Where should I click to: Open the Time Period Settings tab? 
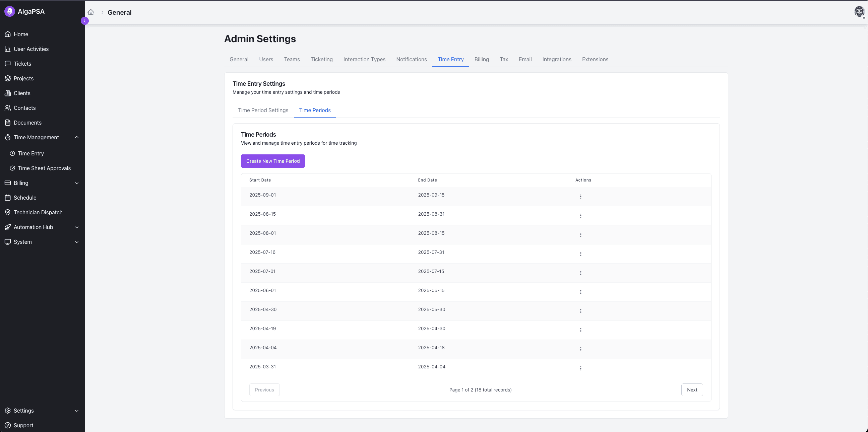(263, 110)
